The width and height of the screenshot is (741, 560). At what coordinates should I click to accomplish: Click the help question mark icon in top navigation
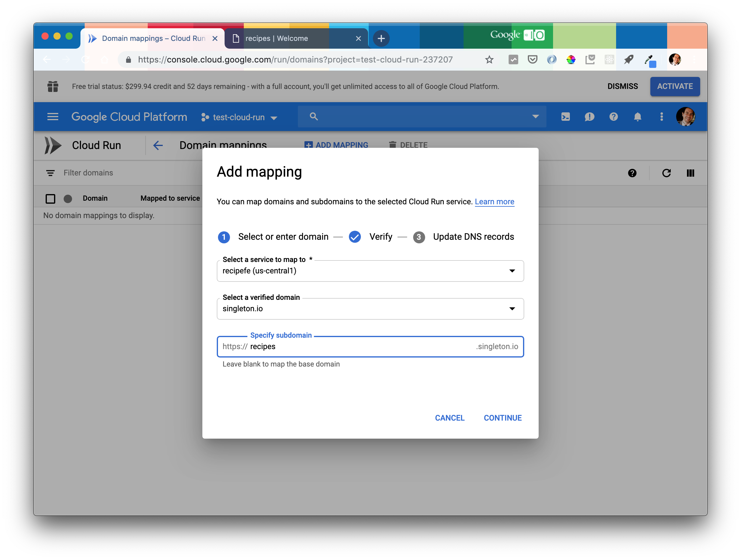tap(613, 116)
